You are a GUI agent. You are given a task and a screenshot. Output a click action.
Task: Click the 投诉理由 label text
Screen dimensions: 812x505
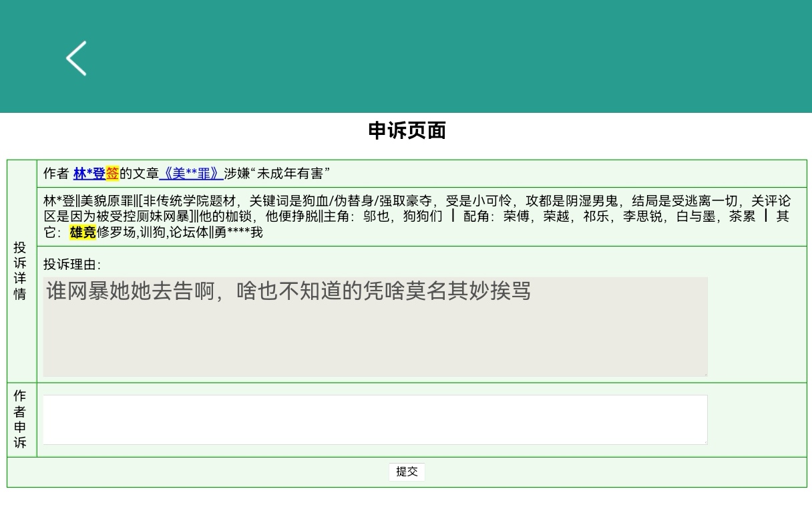click(71, 265)
